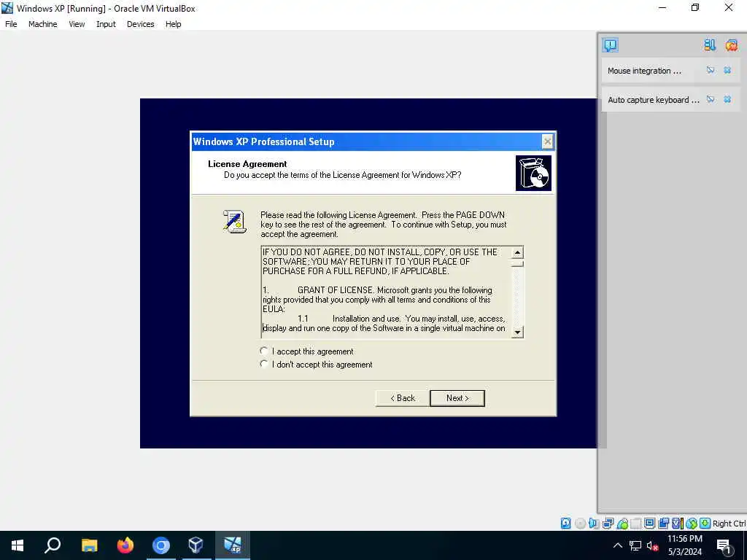
Task: Open VirtualBox Manager from the taskbar
Action: [196, 545]
